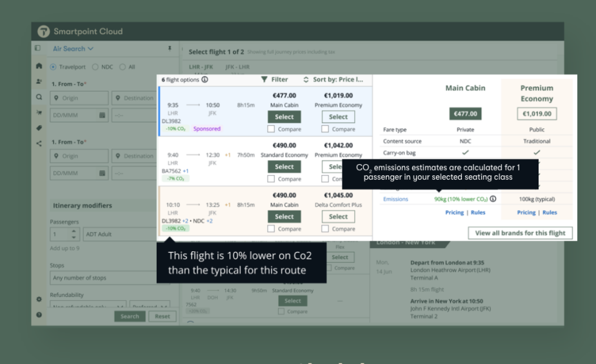The height and width of the screenshot is (364, 596).
Task: Click the Filter funnel icon
Action: 264,79
